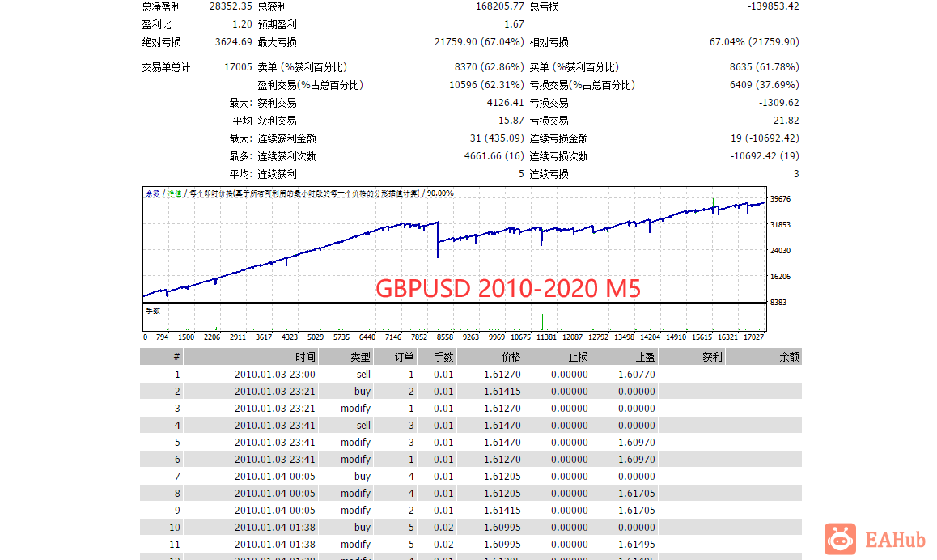Click the 24030 y-axis label
This screenshot has height=560, width=937.
781,250
